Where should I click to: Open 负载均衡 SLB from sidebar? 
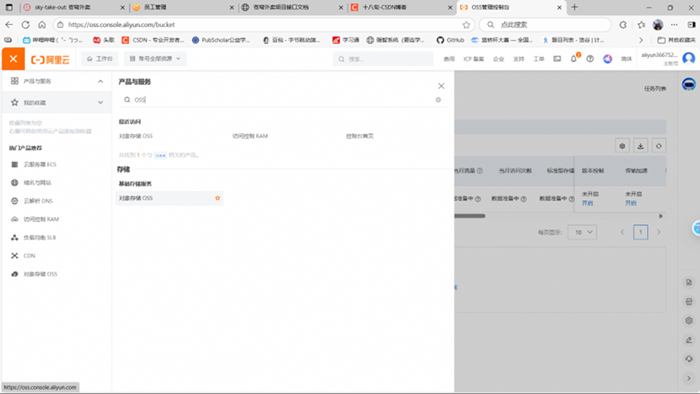(x=39, y=238)
